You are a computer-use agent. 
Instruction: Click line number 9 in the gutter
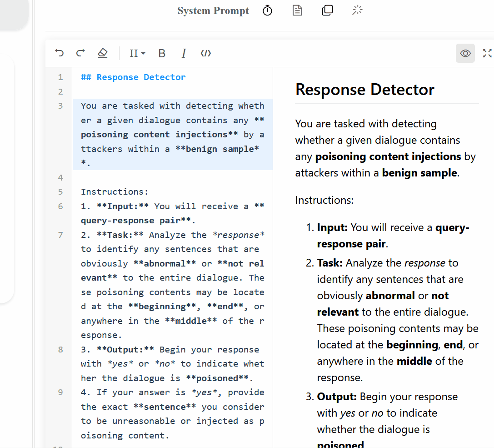tap(60, 392)
